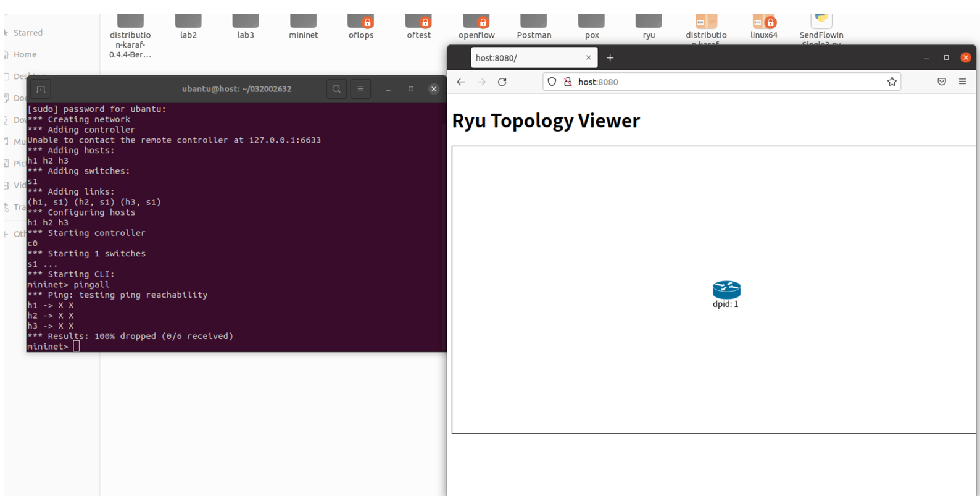This screenshot has height=496, width=980.
Task: Go back in the browser
Action: [x=460, y=82]
